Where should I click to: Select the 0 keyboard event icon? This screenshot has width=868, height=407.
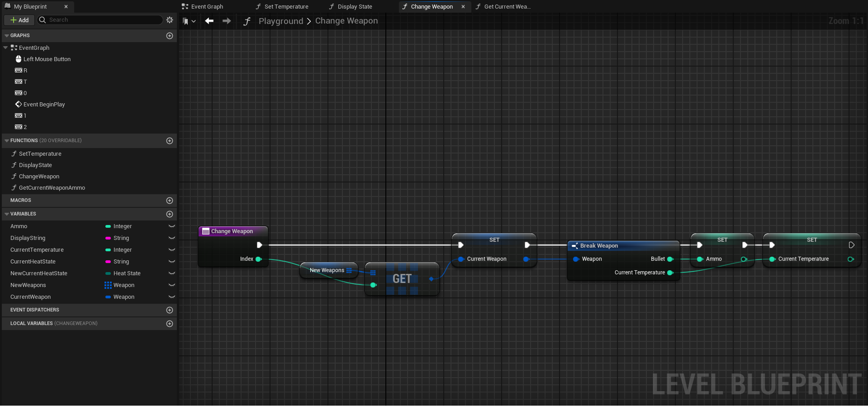point(19,93)
